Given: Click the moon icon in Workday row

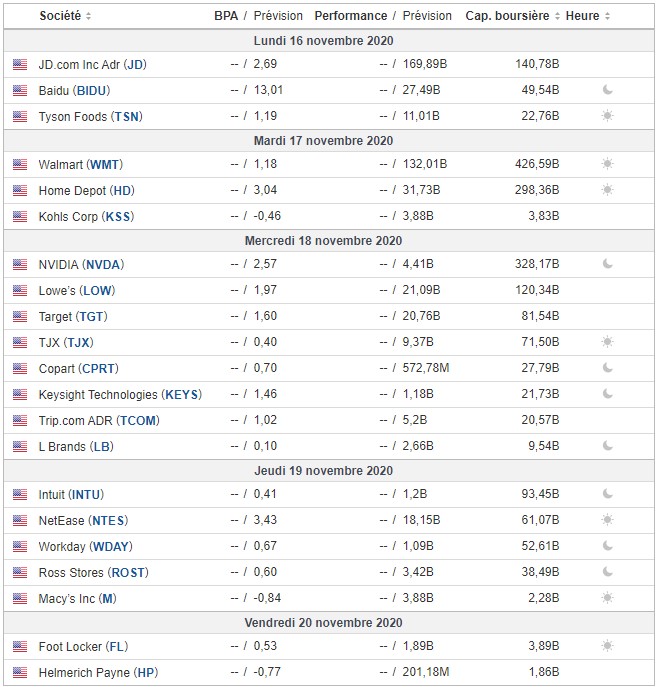Looking at the screenshot, I should (x=607, y=546).
